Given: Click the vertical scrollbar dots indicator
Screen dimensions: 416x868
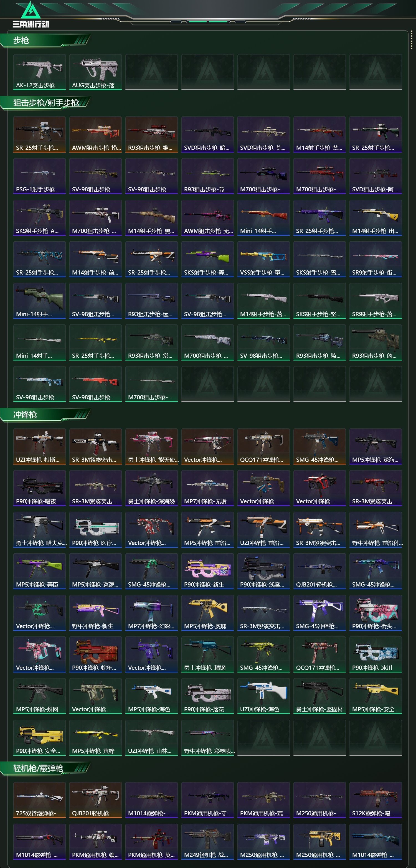Looking at the screenshot, I should [x=412, y=41].
